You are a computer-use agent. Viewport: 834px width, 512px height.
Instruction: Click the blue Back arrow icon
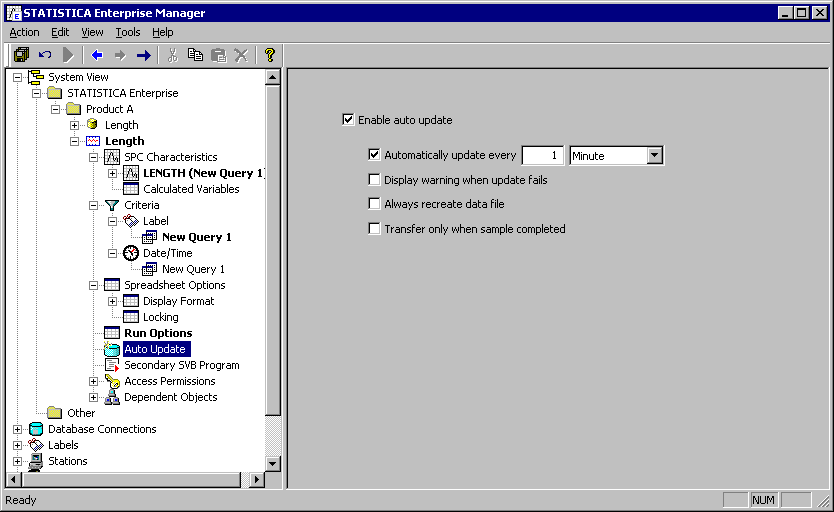[x=97, y=55]
